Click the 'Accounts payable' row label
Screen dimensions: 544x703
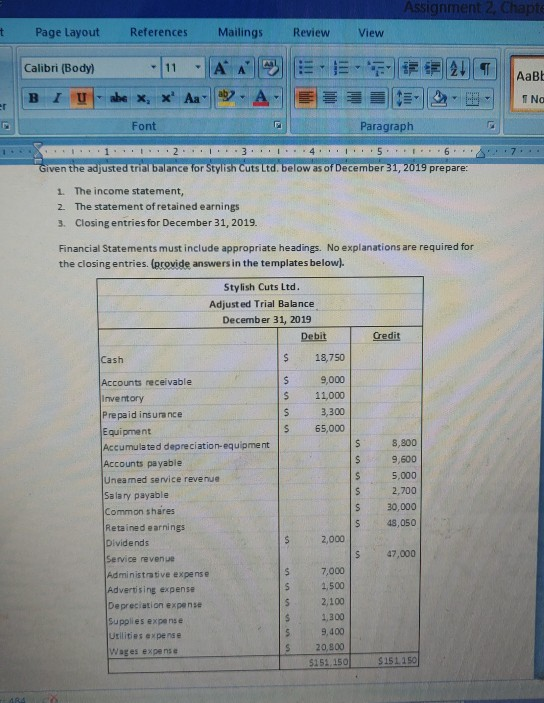pos(143,463)
